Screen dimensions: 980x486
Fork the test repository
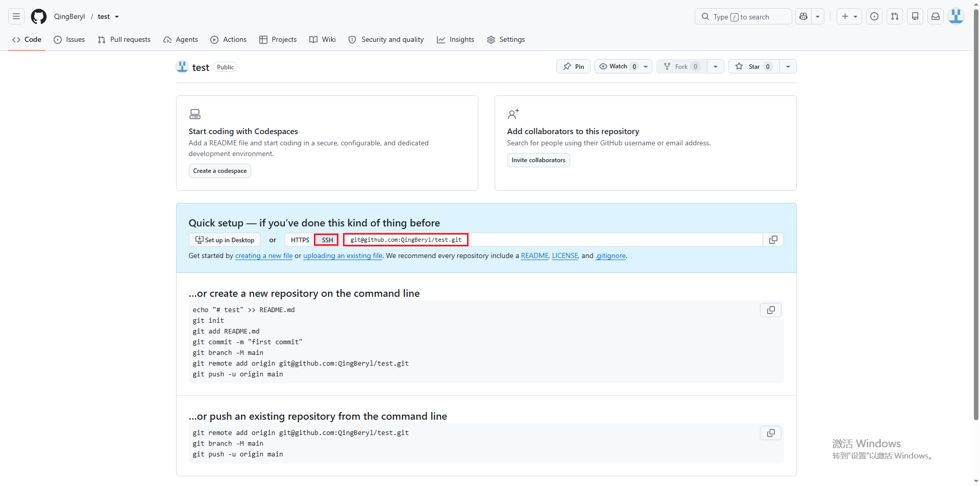click(x=682, y=66)
